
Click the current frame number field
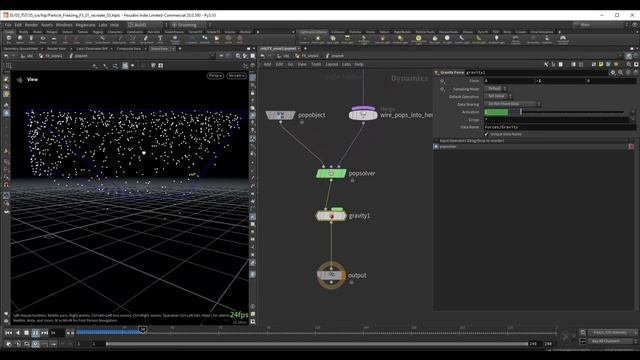[x=57, y=333]
